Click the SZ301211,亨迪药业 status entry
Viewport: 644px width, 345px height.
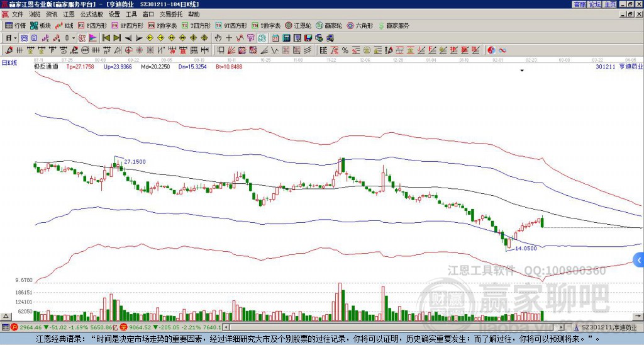pos(608,327)
